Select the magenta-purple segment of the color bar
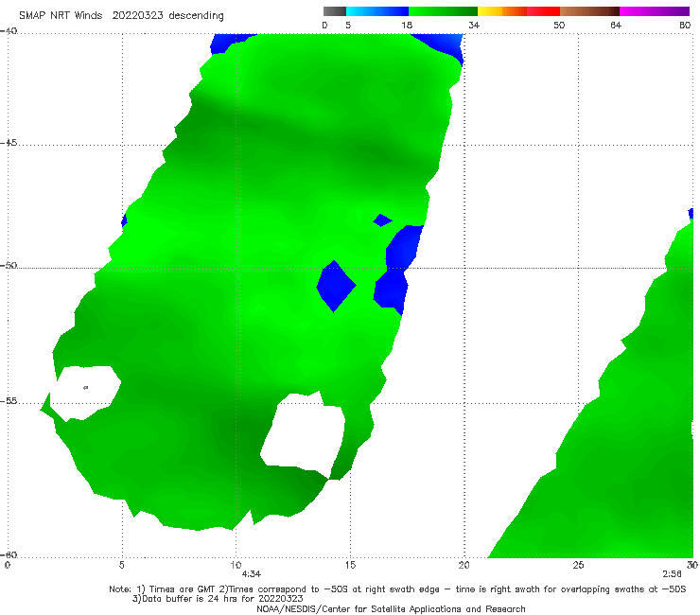Viewport: 700px width, 615px height. (655, 11)
